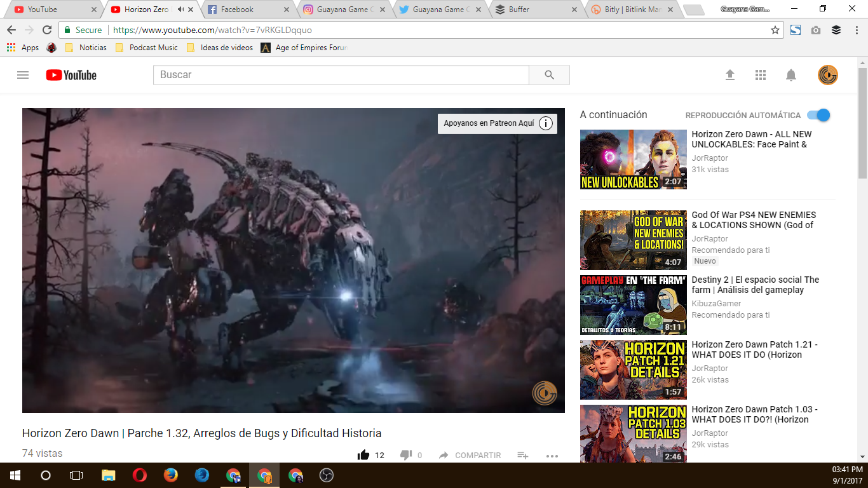Open 'Horizon Zero Dawn Patch 1.03' video title
The image size is (868, 488).
755,414
